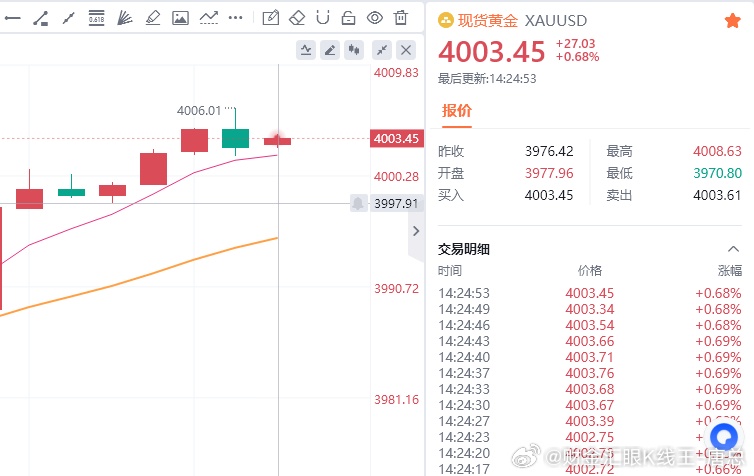This screenshot has width=754, height=476.
Task: Select the trade price 4003.39
Action: point(590,421)
